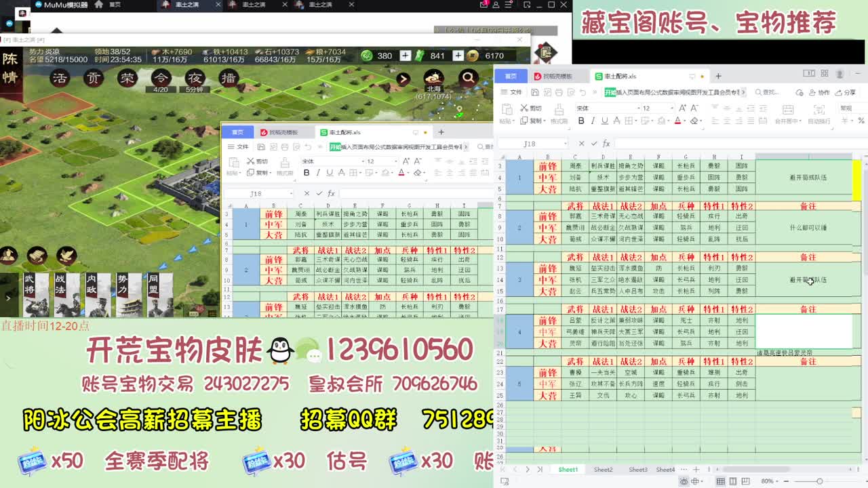Click the fx insert function icon in right WPS window

606,144
